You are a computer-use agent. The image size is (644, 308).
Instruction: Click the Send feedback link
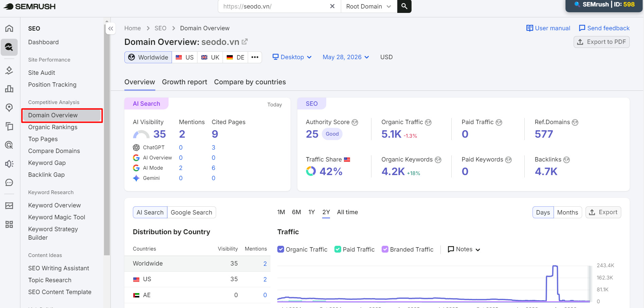[604, 28]
